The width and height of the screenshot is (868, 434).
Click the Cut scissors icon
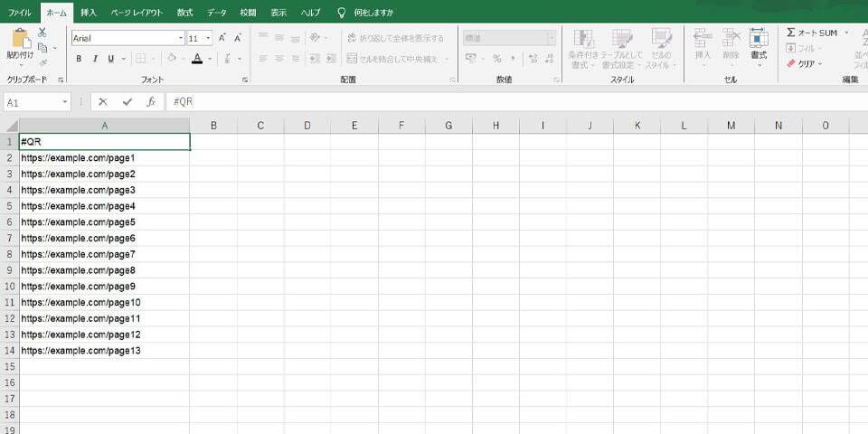[x=42, y=33]
